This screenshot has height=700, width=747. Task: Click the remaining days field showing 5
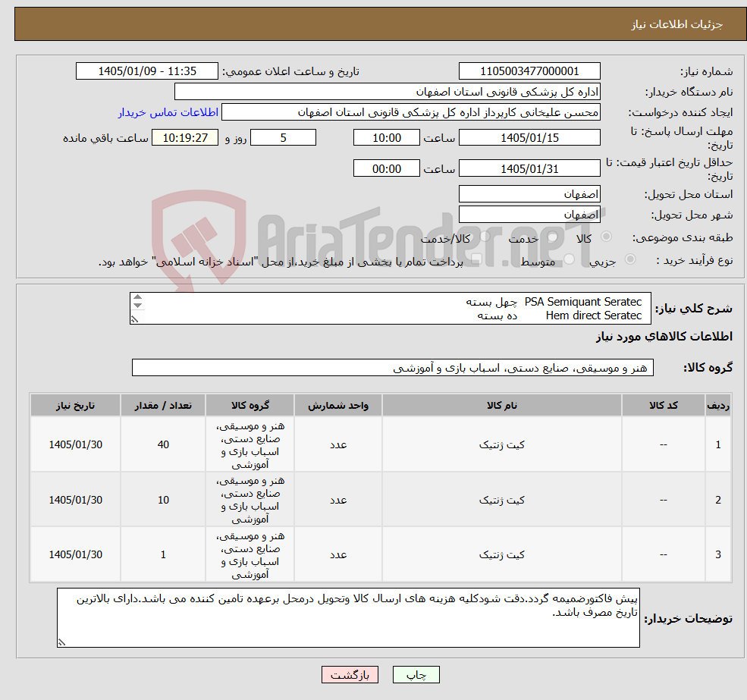tap(283, 138)
